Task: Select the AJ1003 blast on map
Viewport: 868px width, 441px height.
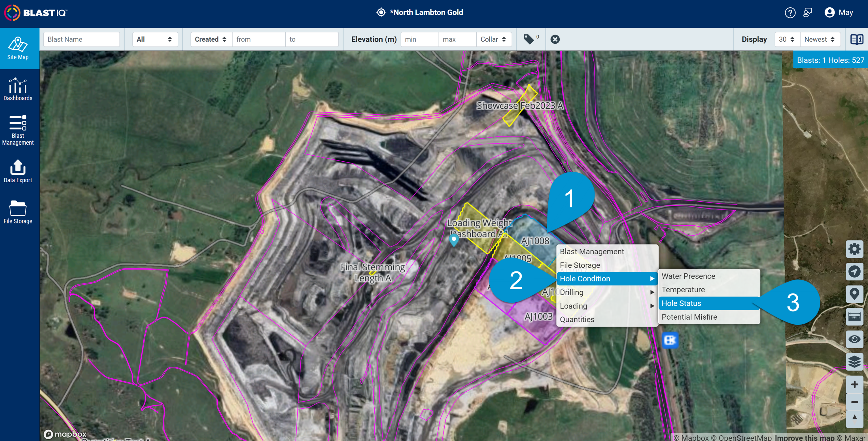Action: (538, 316)
